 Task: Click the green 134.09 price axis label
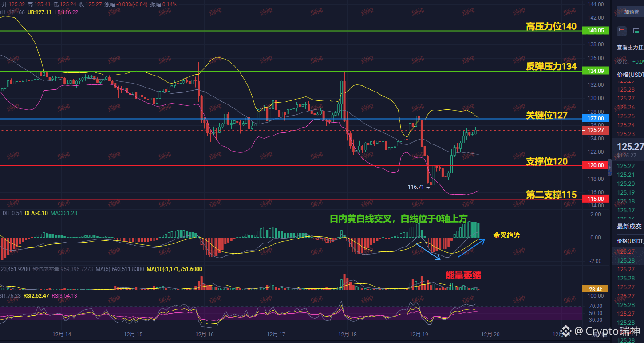point(595,71)
